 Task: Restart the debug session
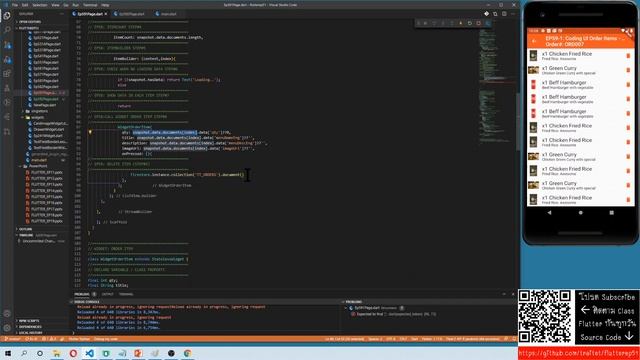tap(470, 23)
